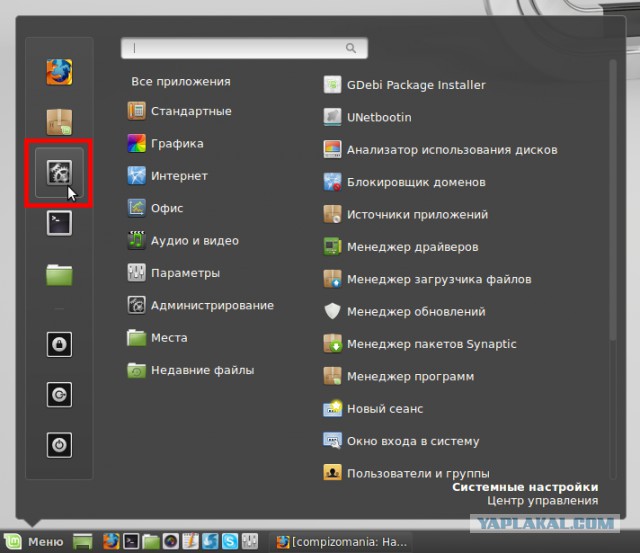Viewport: 640px width, 553px height.
Task: Click the lock screen icon in sidebar
Action: [x=59, y=344]
